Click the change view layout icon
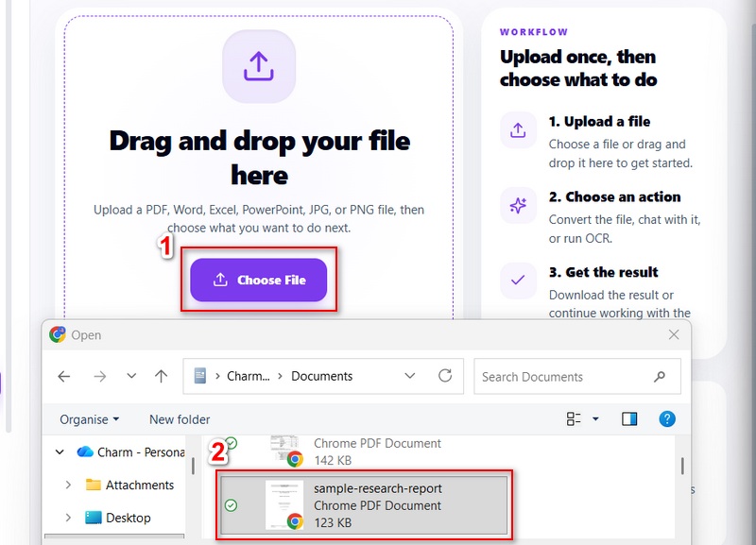Viewport: 756px width, 545px height. coord(574,418)
